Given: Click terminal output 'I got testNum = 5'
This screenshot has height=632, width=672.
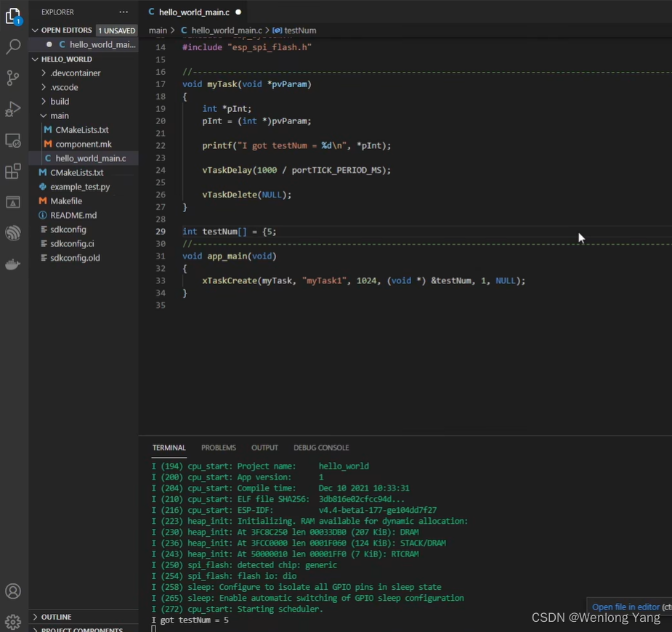Looking at the screenshot, I should tap(190, 620).
